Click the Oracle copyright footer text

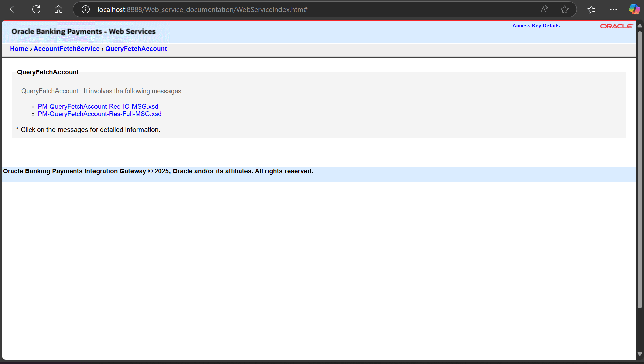pyautogui.click(x=158, y=171)
